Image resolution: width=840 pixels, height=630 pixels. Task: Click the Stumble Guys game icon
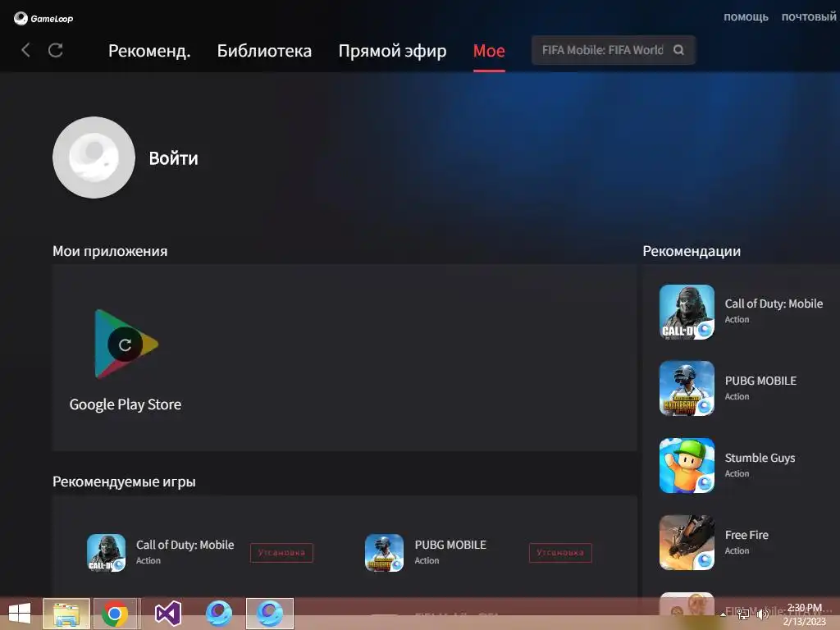(687, 466)
